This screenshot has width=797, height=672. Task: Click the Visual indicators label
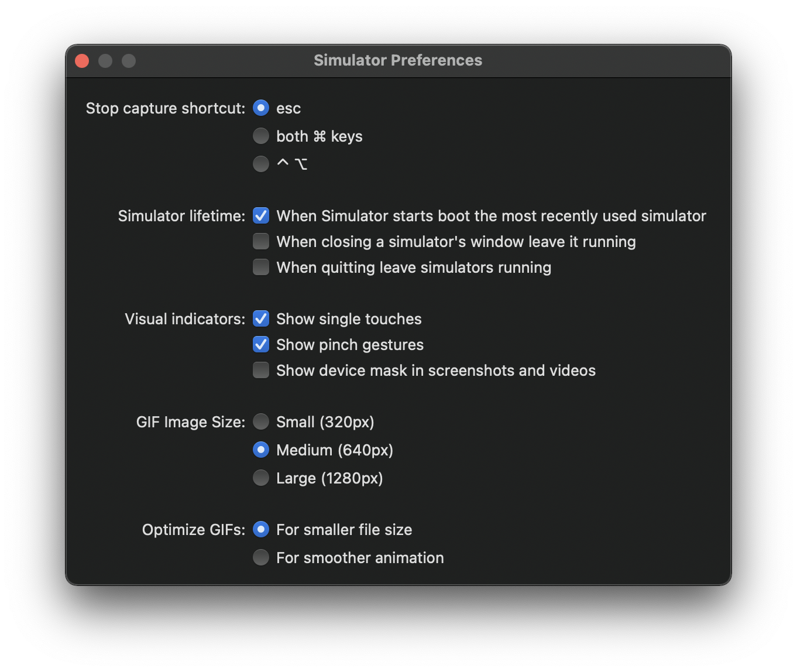coord(185,319)
